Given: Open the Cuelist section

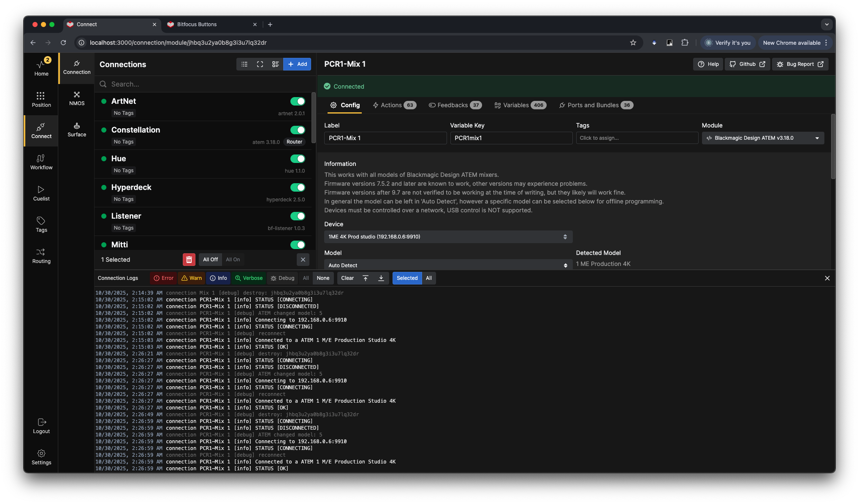Looking at the screenshot, I should click(x=41, y=193).
